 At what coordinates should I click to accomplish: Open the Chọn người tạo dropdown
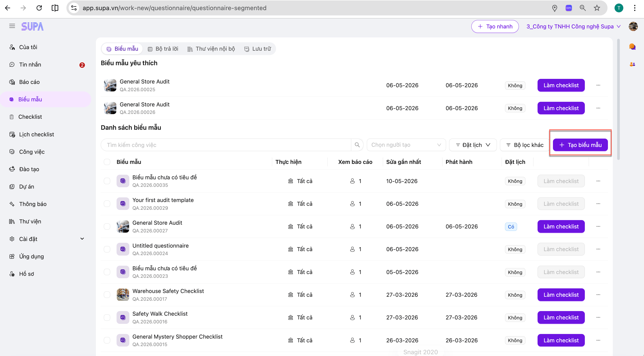[406, 145]
